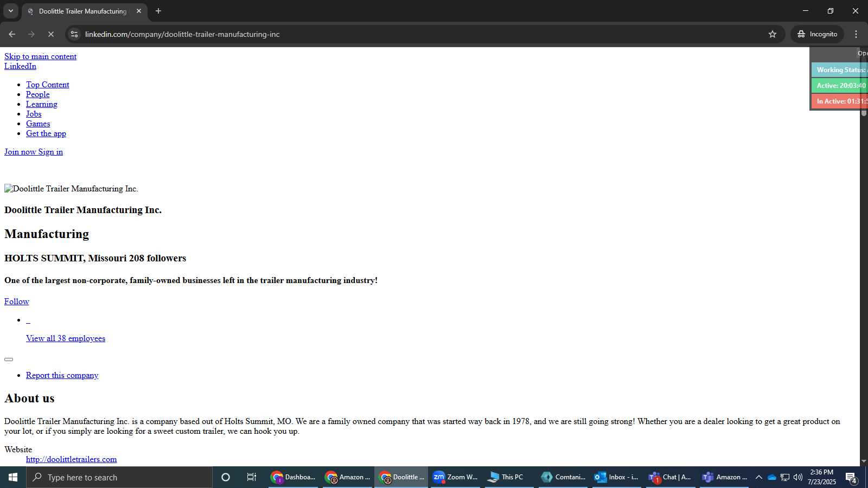Expand the tab search dropdown arrow
868x488 pixels.
coord(10,11)
